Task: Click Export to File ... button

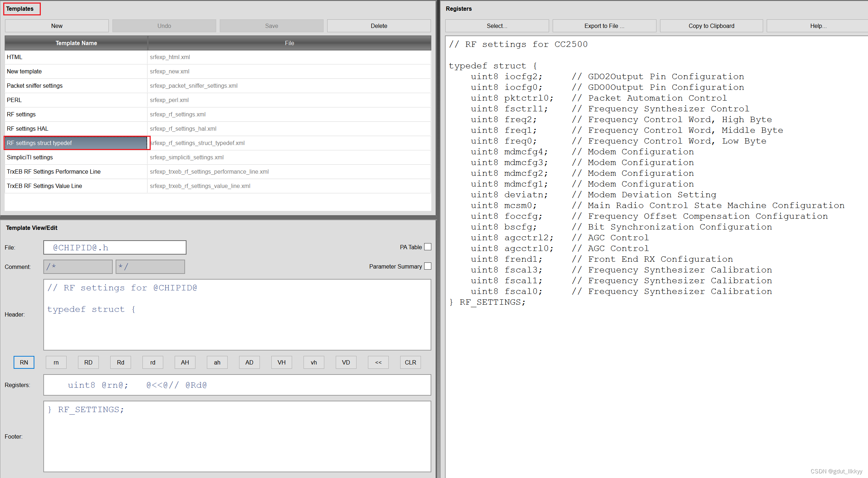Action: pos(604,26)
